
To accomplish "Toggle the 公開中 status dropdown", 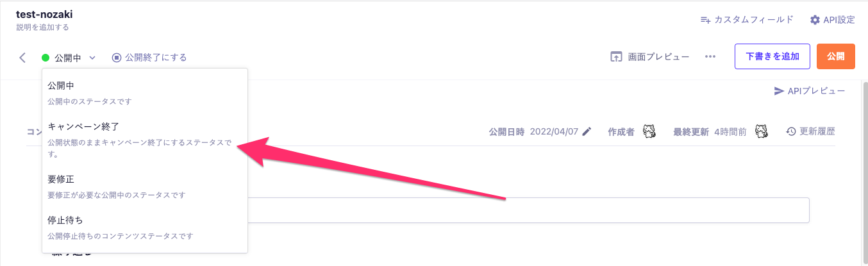I will [x=67, y=58].
